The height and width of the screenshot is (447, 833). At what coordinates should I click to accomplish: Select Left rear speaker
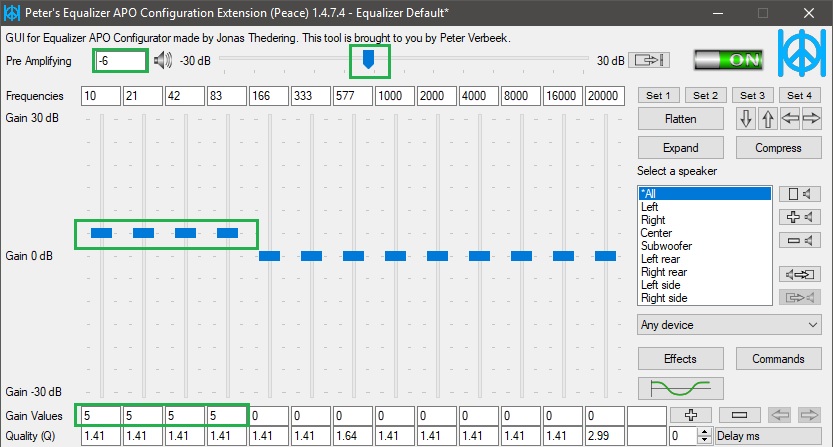704,259
